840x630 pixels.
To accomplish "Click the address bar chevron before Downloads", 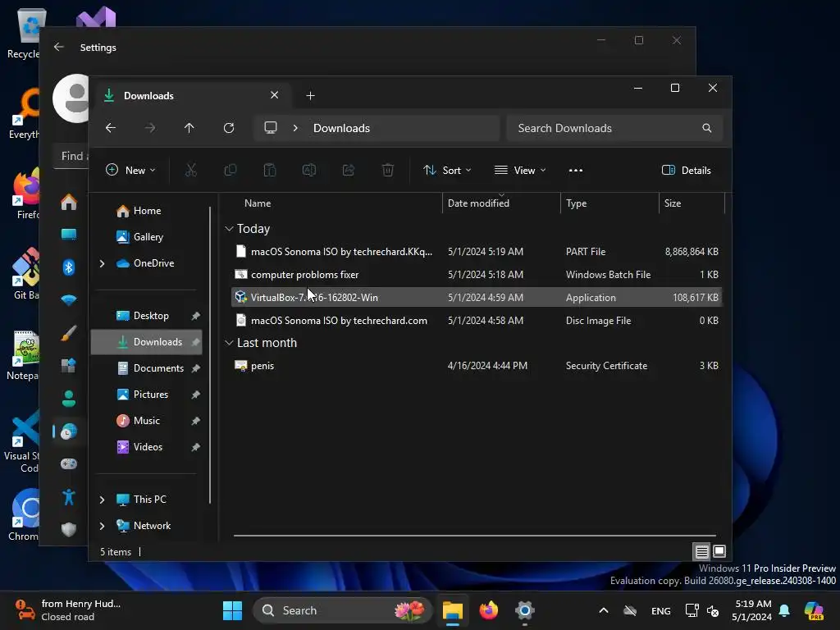I will (x=295, y=128).
